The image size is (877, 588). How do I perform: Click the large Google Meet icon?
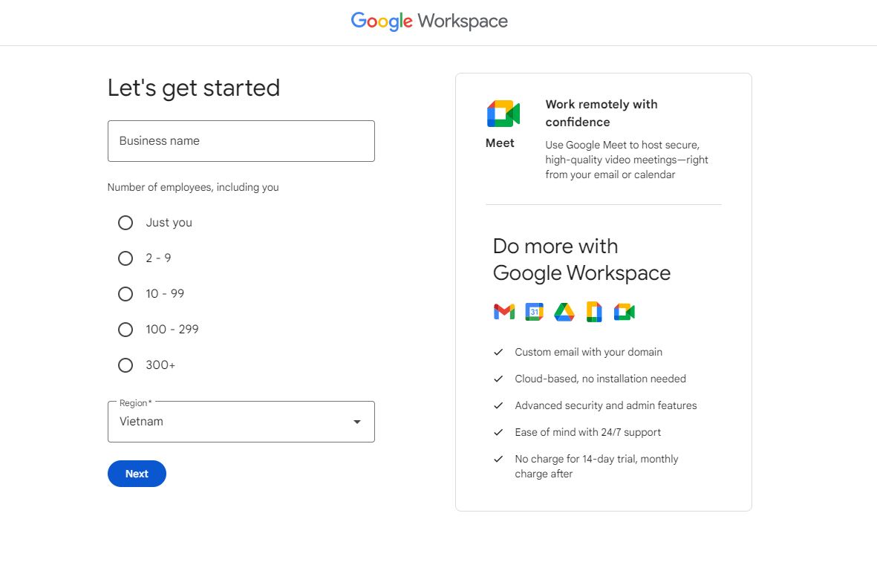pos(503,114)
